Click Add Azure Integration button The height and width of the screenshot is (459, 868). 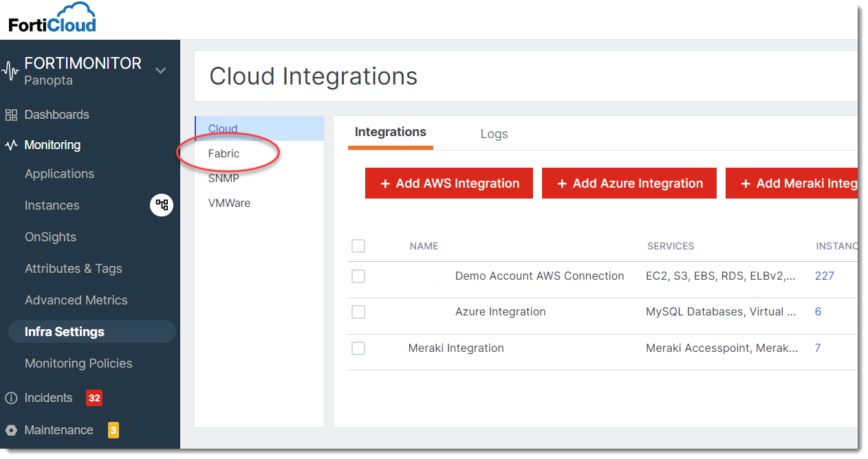point(629,183)
